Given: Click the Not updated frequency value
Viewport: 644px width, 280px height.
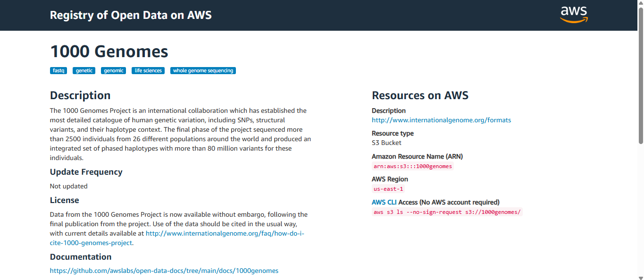Looking at the screenshot, I should (x=69, y=186).
